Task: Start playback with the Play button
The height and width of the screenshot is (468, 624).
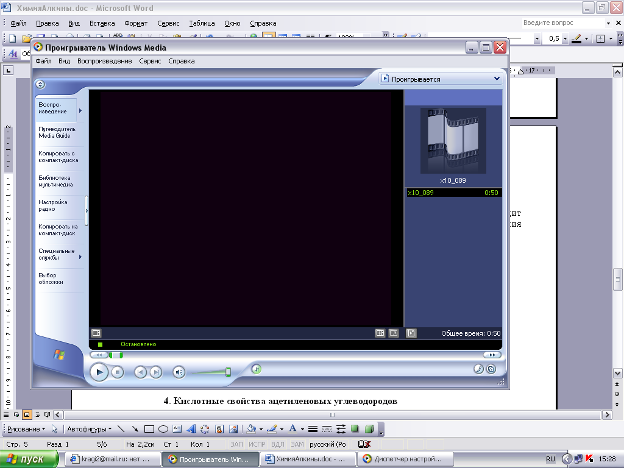Action: (x=99, y=372)
